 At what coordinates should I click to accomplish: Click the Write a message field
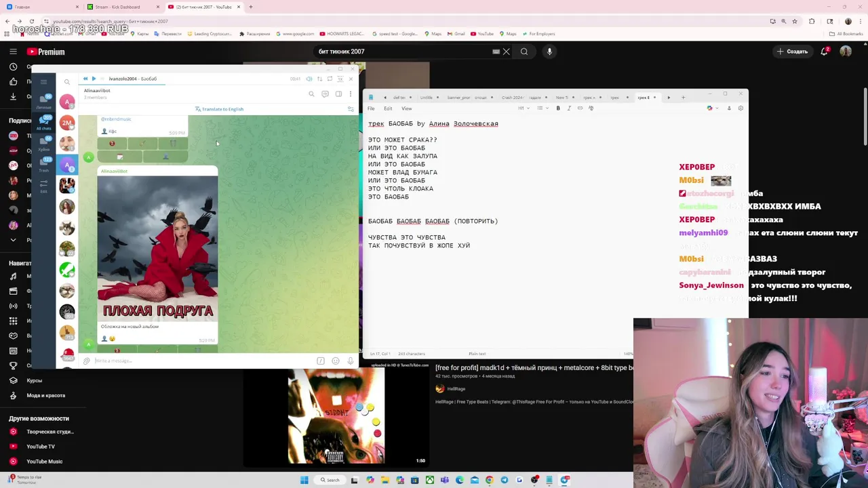[203, 361]
